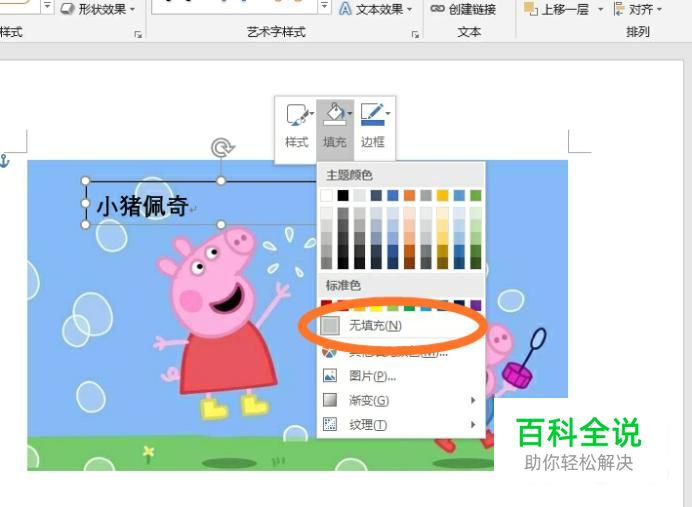Click the texture icon beside 纹理(T)
This screenshot has width=692, height=507.
330,424
